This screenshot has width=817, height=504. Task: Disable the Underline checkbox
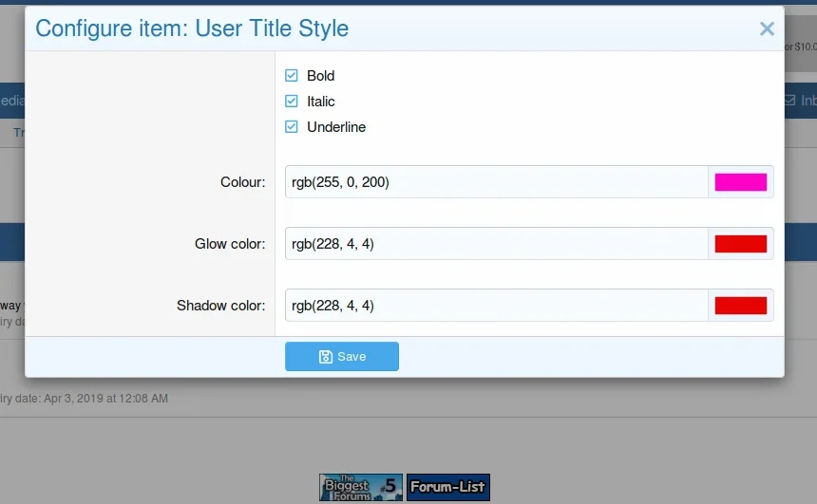pyautogui.click(x=292, y=126)
